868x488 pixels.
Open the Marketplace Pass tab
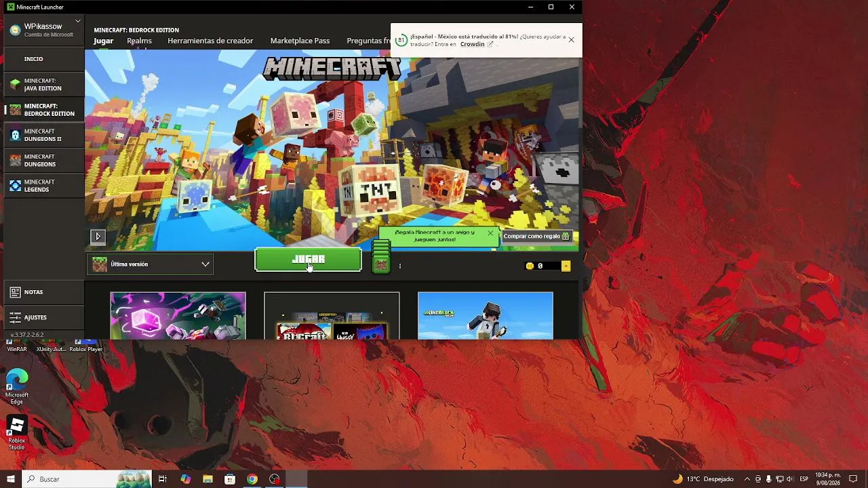pos(300,41)
